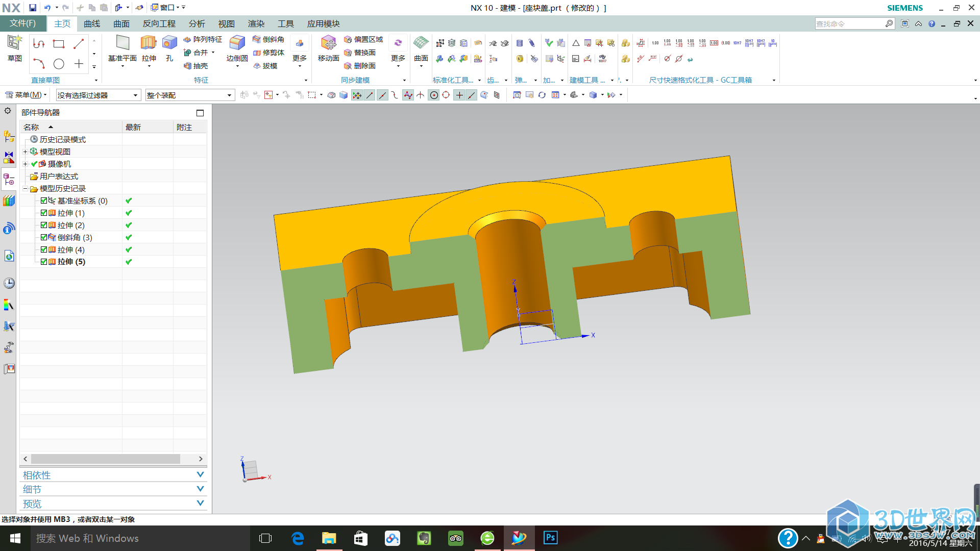Select the circle sketch tool
This screenshot has width=980, height=551.
[59, 64]
